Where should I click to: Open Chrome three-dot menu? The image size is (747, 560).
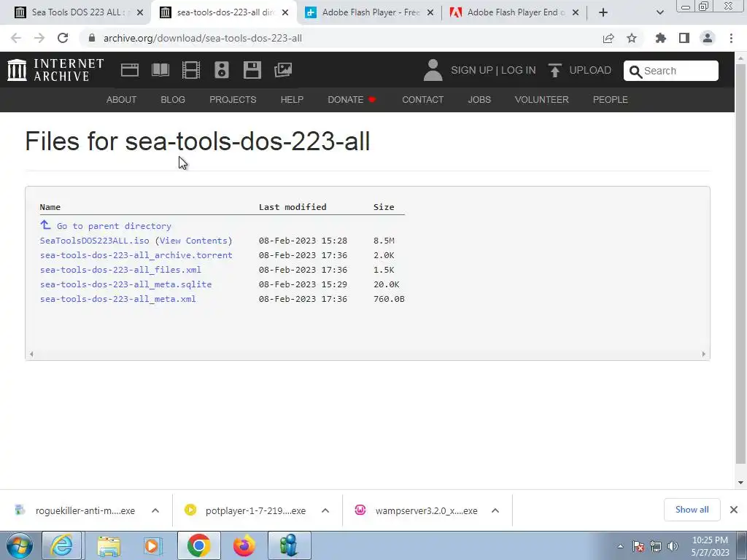(731, 38)
